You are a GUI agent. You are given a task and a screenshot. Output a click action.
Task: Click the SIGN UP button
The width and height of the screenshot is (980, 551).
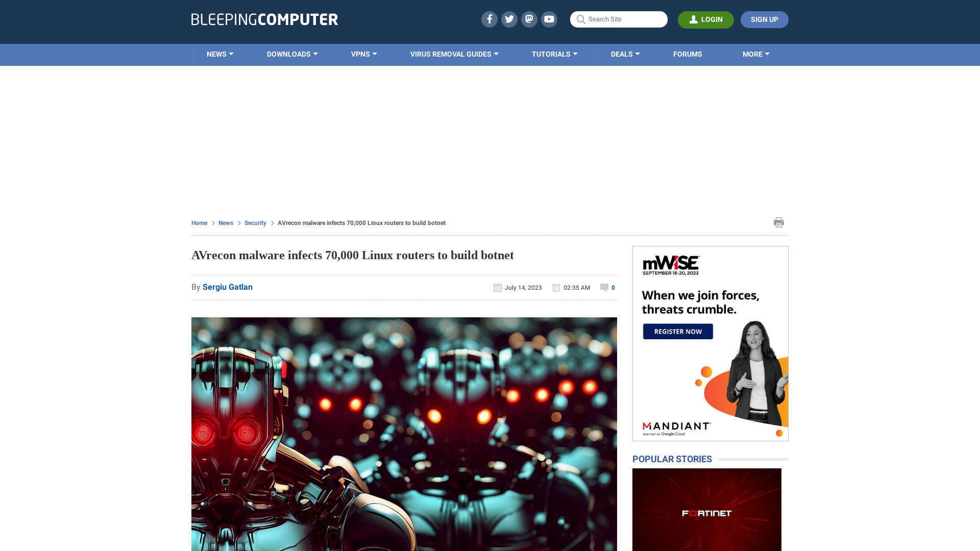coord(765,19)
